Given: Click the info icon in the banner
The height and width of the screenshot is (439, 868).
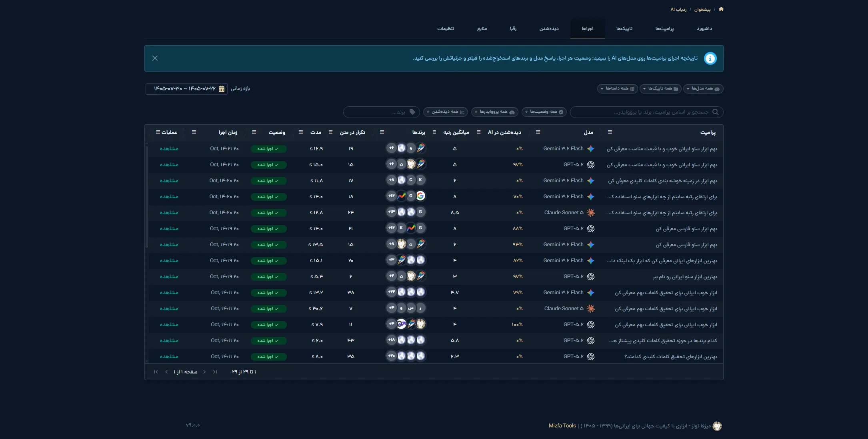Looking at the screenshot, I should tap(710, 58).
